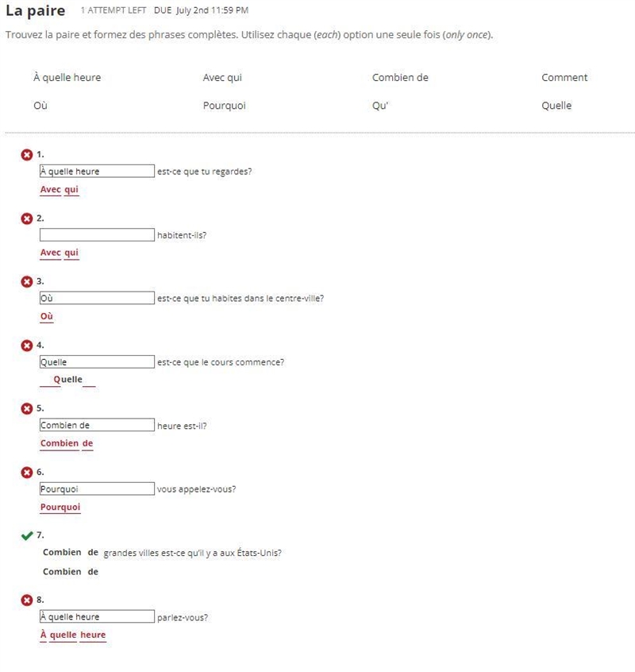Click the answer field before 'heure est-il?'
Viewport: 635px width, 672px height.
(97, 425)
